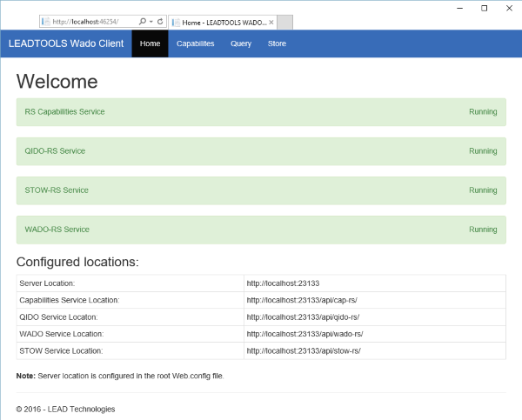
Task: Open the address bar autocomplete dropdown arrow
Action: (151, 22)
